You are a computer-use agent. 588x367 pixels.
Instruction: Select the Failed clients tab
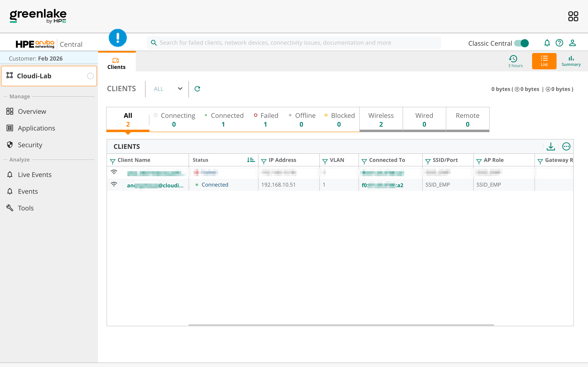point(266,119)
